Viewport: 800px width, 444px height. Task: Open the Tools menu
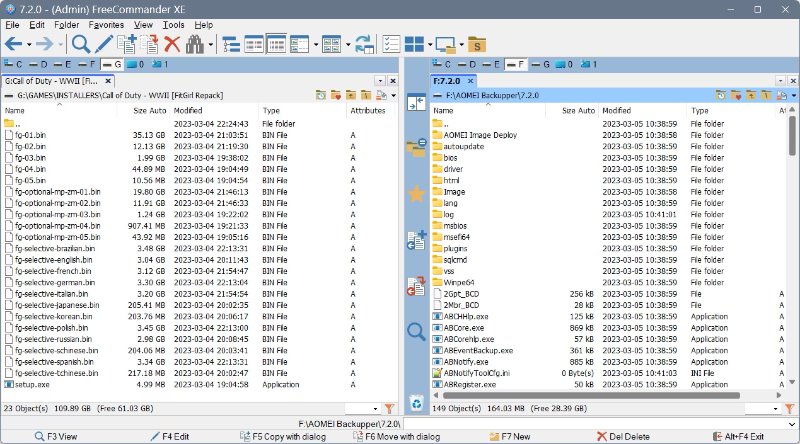[x=173, y=24]
